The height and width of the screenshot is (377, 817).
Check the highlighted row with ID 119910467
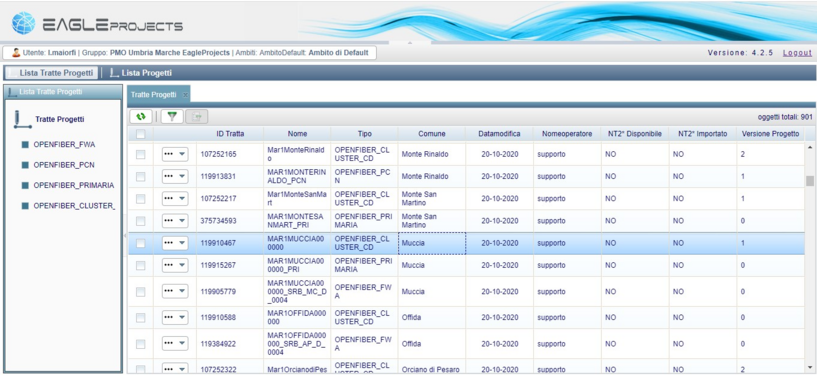pos(141,243)
